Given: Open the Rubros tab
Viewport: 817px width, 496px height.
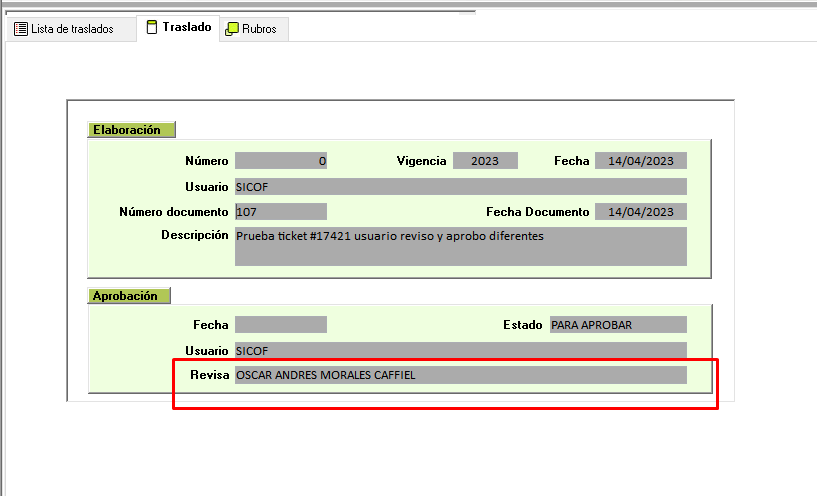Looking at the screenshot, I should [x=259, y=29].
